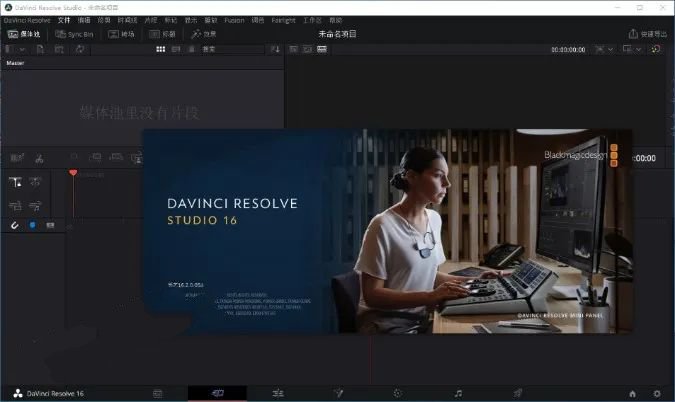Switch to the Edit page tab

tap(278, 393)
